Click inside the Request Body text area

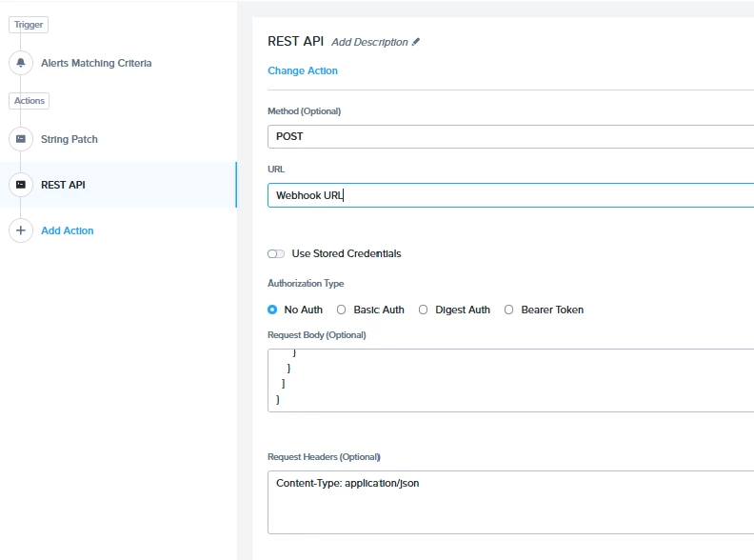[510, 380]
